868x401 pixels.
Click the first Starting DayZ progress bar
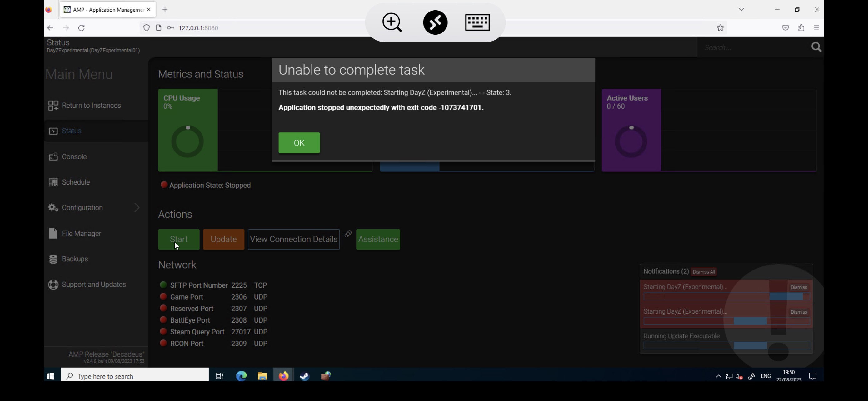coord(726,297)
